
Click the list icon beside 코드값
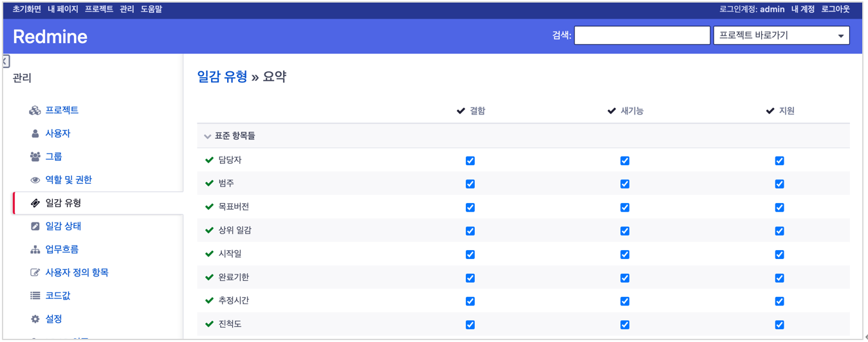(x=35, y=296)
